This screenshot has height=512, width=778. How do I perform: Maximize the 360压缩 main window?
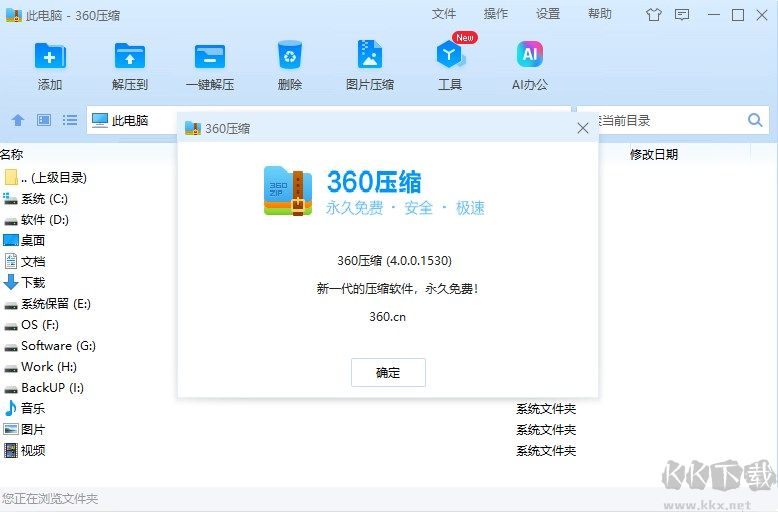[738, 15]
